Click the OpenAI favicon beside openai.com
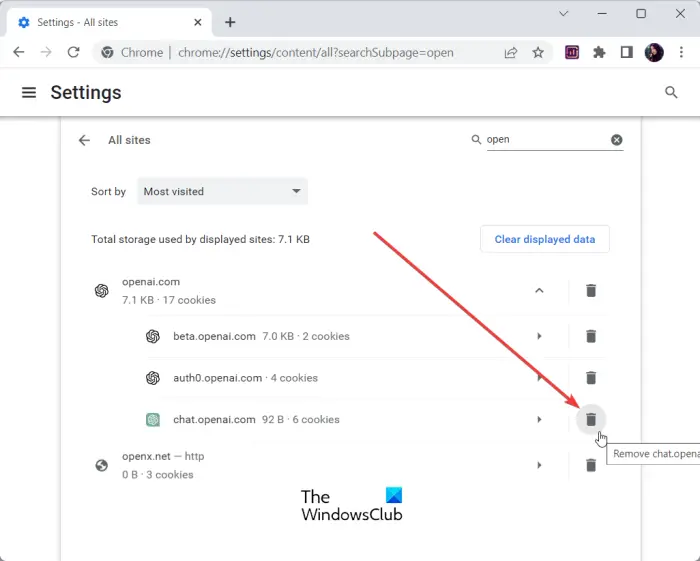This screenshot has width=700, height=561. (102, 291)
